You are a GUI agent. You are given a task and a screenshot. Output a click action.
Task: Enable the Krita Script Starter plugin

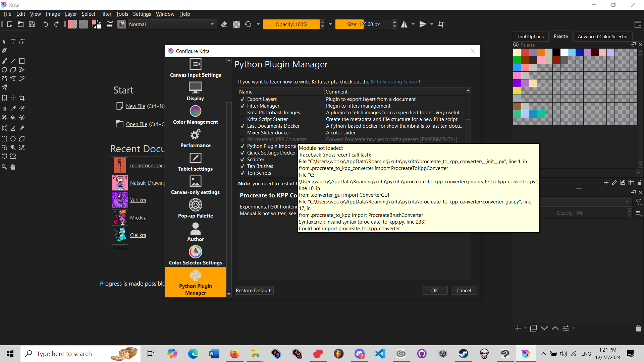click(242, 119)
